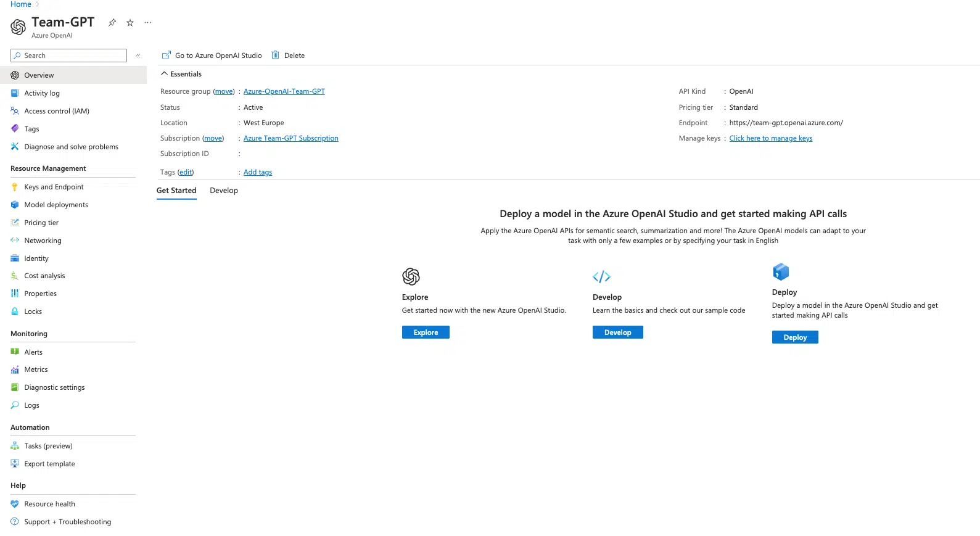Screen dimensions: 980x536
Task: Collapse the left sidebar with the double chevron
Action: pos(138,56)
